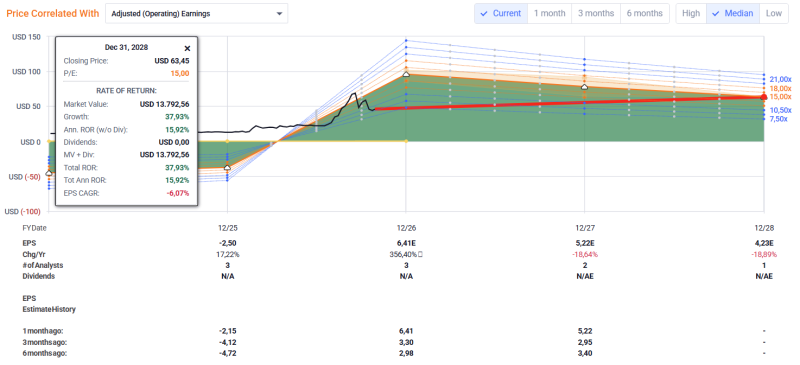Select the 3 months estimate toggle
800x365 pixels.
(596, 13)
